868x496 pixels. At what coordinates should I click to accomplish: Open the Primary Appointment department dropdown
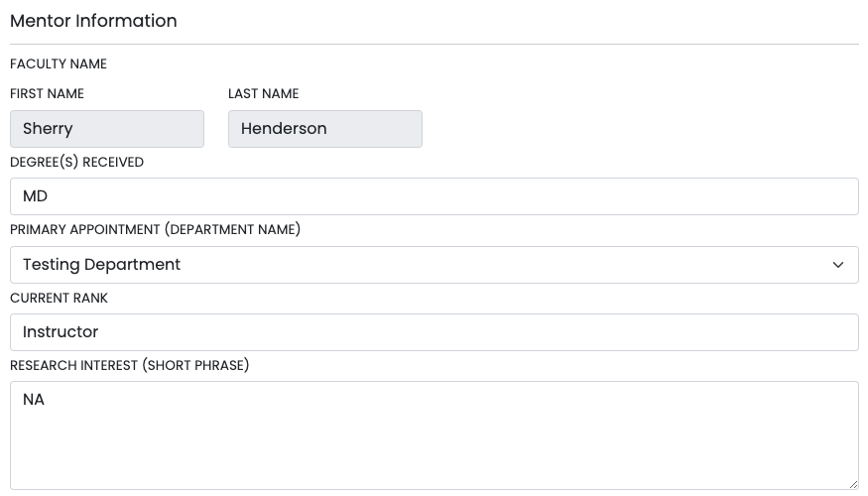[x=434, y=265]
